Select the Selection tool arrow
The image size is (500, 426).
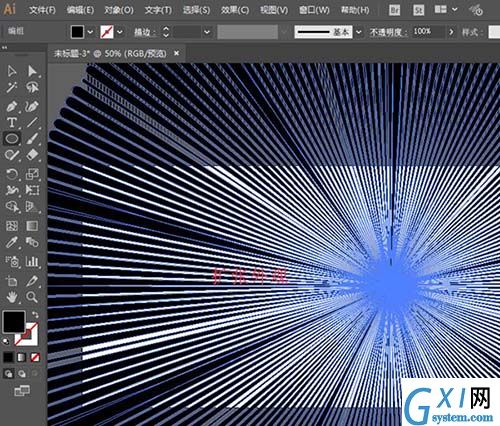[12, 71]
